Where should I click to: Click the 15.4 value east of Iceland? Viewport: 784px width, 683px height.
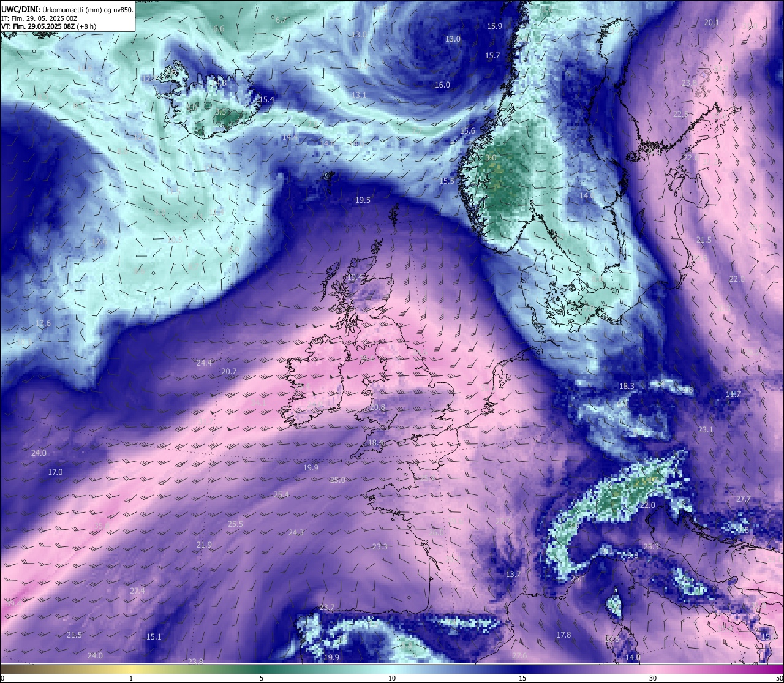click(x=266, y=99)
